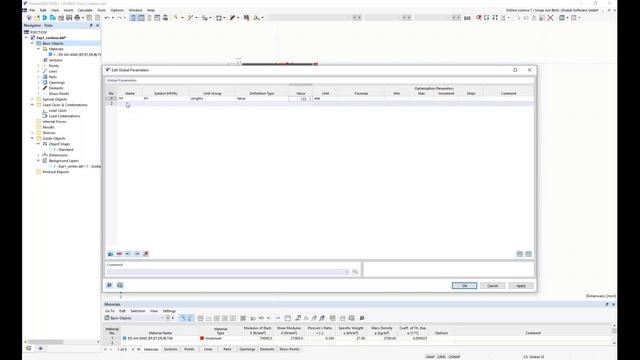The width and height of the screenshot is (640, 360).
Task: Click the Apply button in the dialog
Action: [x=521, y=286]
